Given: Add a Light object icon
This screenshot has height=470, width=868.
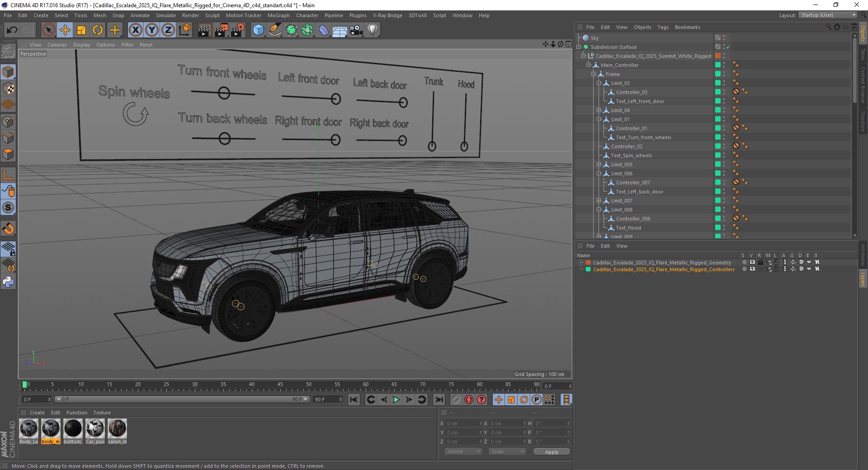Looking at the screenshot, I should [x=373, y=30].
